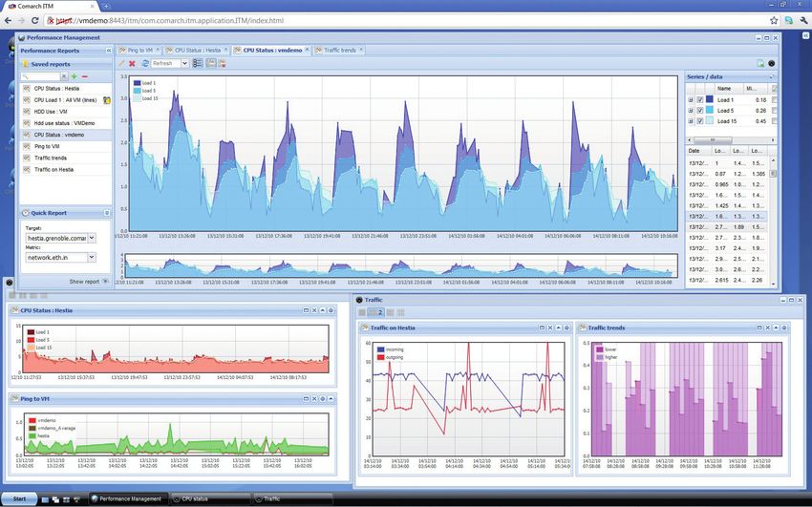Collapse the CPU Status : Hestia widget
The width and height of the screenshot is (812, 507).
(322, 310)
